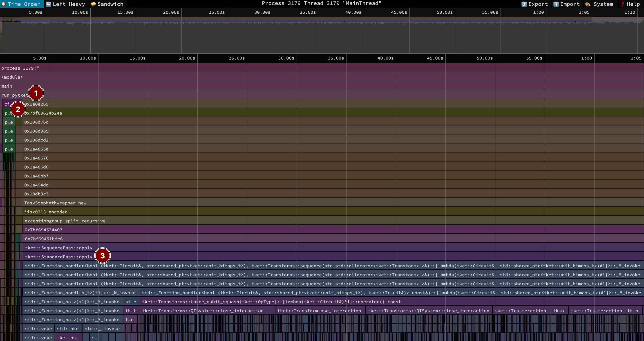Click the Sandwich view icon
This screenshot has height=341, width=644.
[93, 4]
